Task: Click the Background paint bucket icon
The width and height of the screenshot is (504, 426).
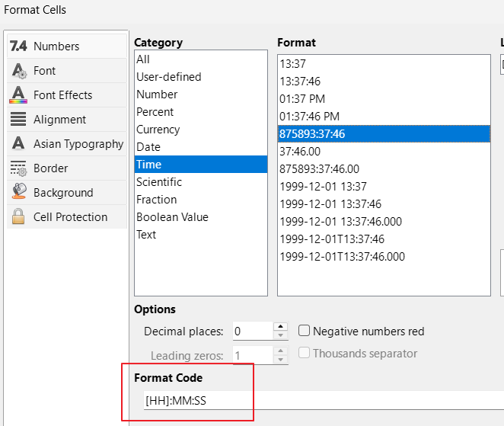Action: pyautogui.click(x=19, y=191)
